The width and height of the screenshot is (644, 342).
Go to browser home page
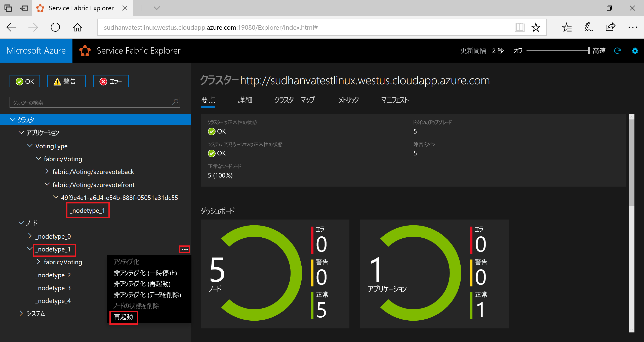click(x=77, y=27)
